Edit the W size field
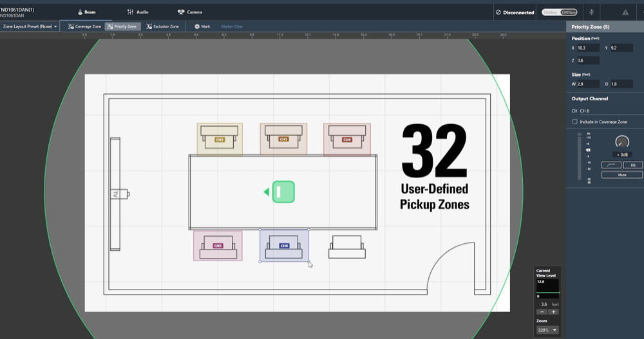Viewport: 644px width, 339px height. (x=588, y=84)
